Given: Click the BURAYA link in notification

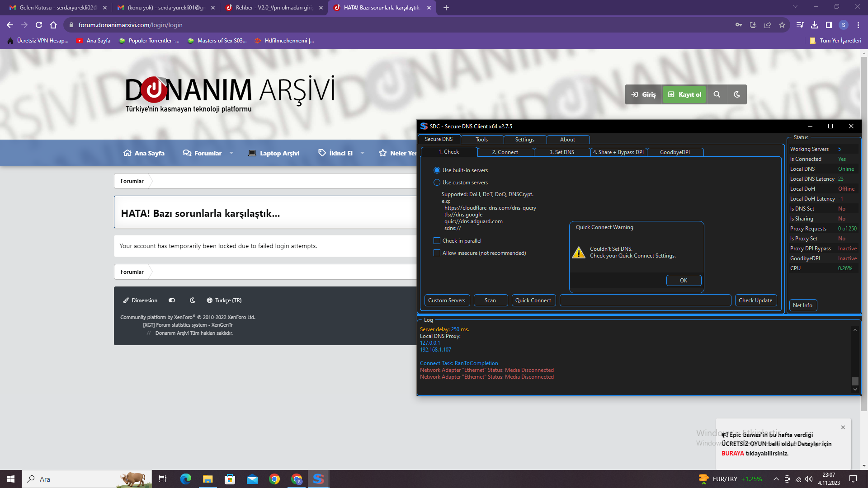Looking at the screenshot, I should point(733,453).
